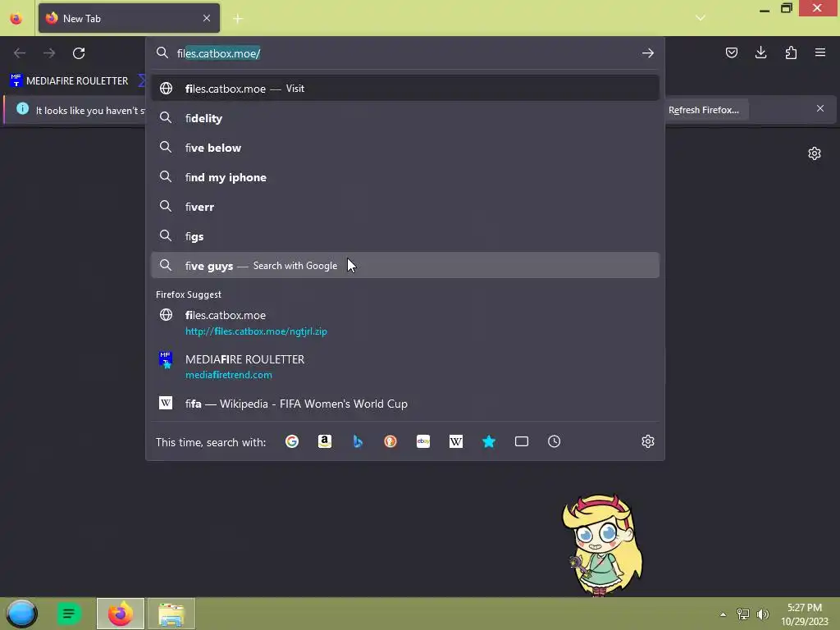Choose the fiverr search suggestion
Image resolution: width=840 pixels, height=630 pixels.
pos(405,207)
